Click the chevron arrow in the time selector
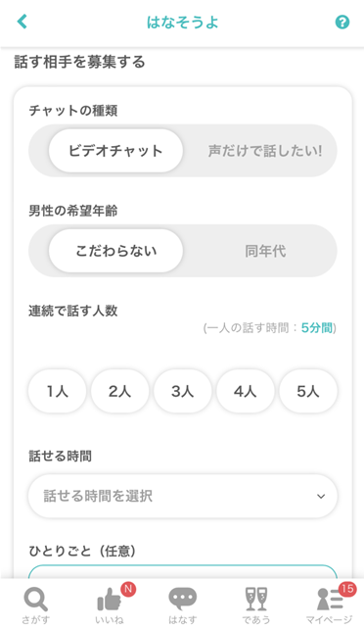The width and height of the screenshot is (364, 630). point(321,496)
